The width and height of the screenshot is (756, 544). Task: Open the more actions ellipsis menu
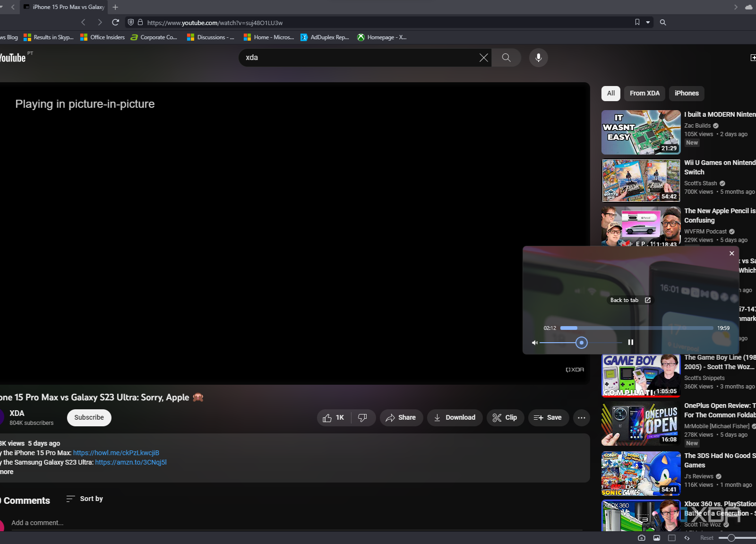[x=582, y=418]
